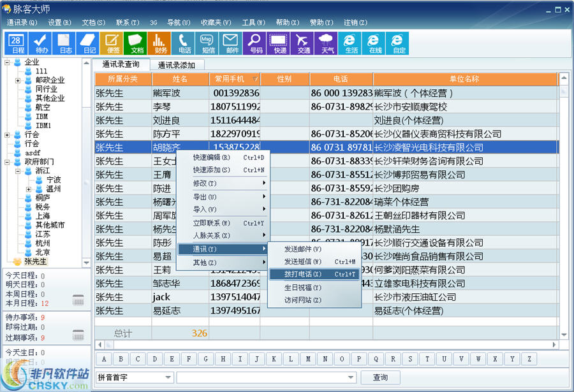
Task: Open the 便签 notes toolbar icon
Action: 111,43
